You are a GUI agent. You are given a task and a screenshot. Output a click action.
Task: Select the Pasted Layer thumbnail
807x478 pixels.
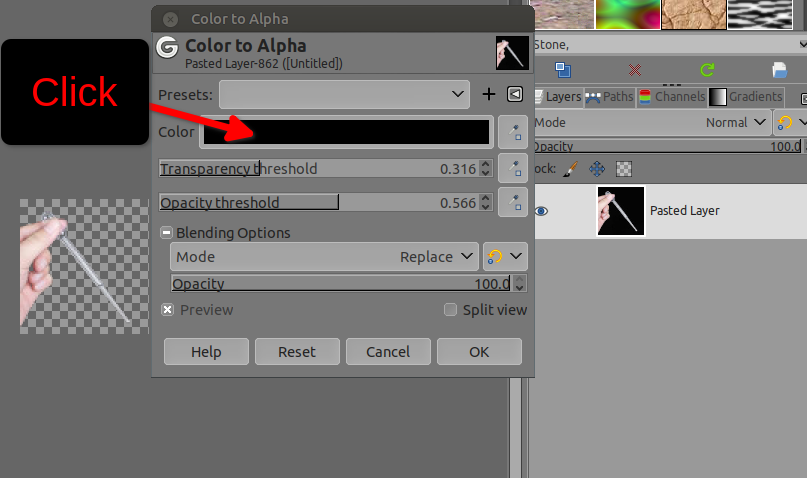[621, 211]
